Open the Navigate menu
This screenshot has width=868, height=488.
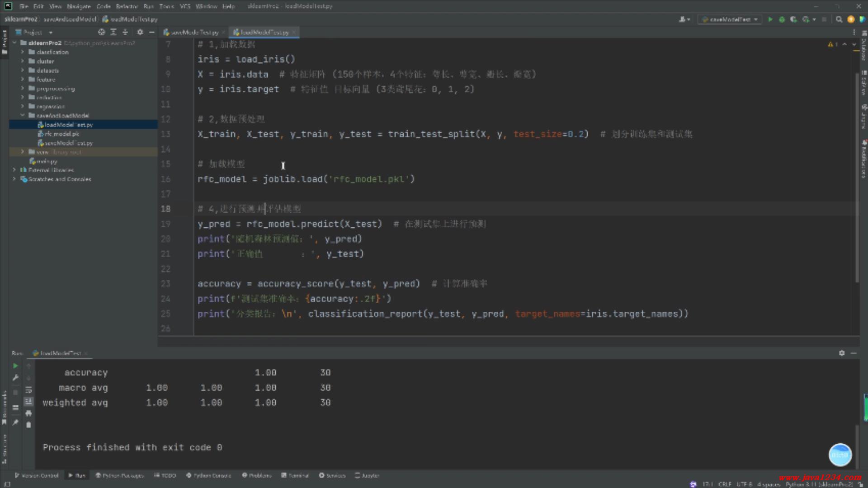[79, 6]
